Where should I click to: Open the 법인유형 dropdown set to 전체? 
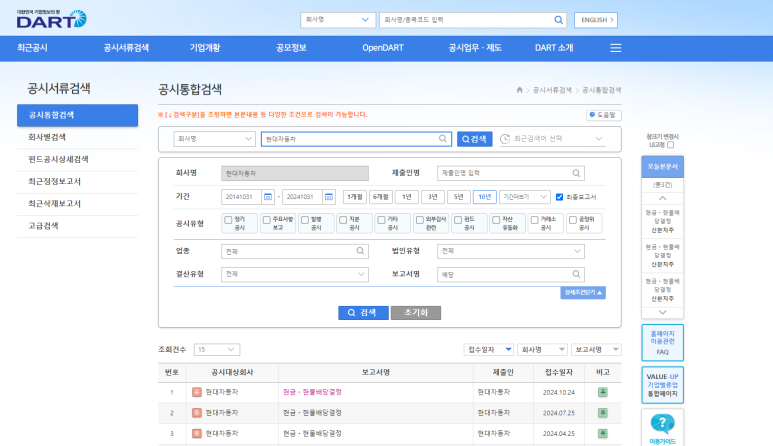click(511, 251)
